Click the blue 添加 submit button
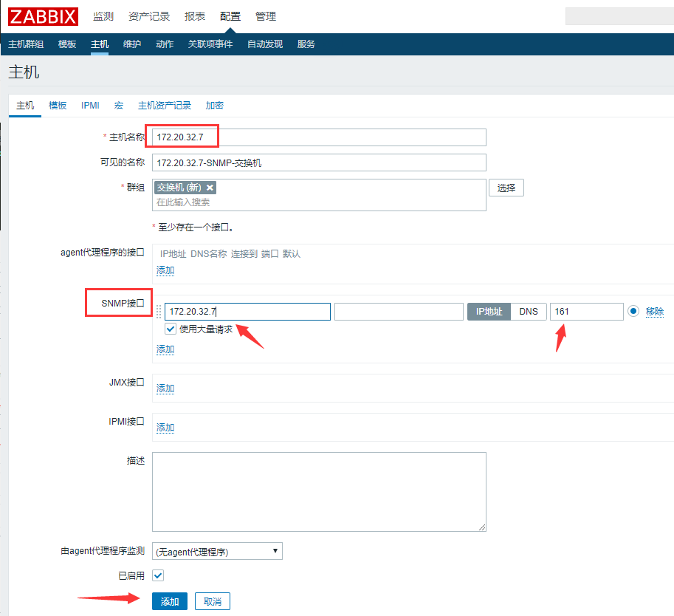 coord(169,601)
